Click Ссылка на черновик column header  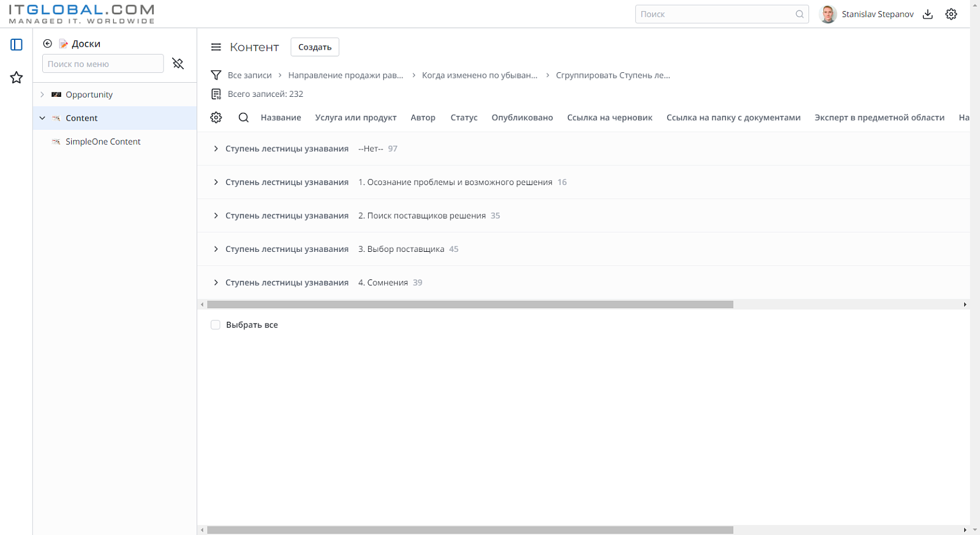(x=609, y=118)
